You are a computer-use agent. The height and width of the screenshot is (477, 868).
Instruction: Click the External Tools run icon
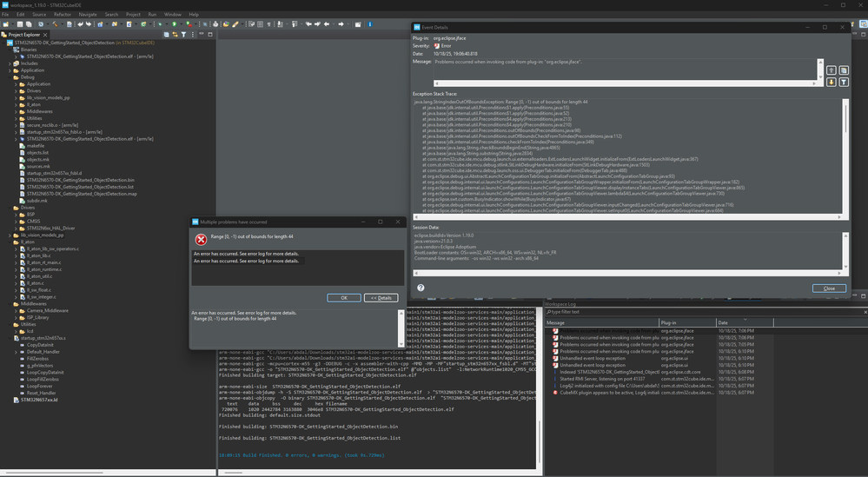(189, 24)
